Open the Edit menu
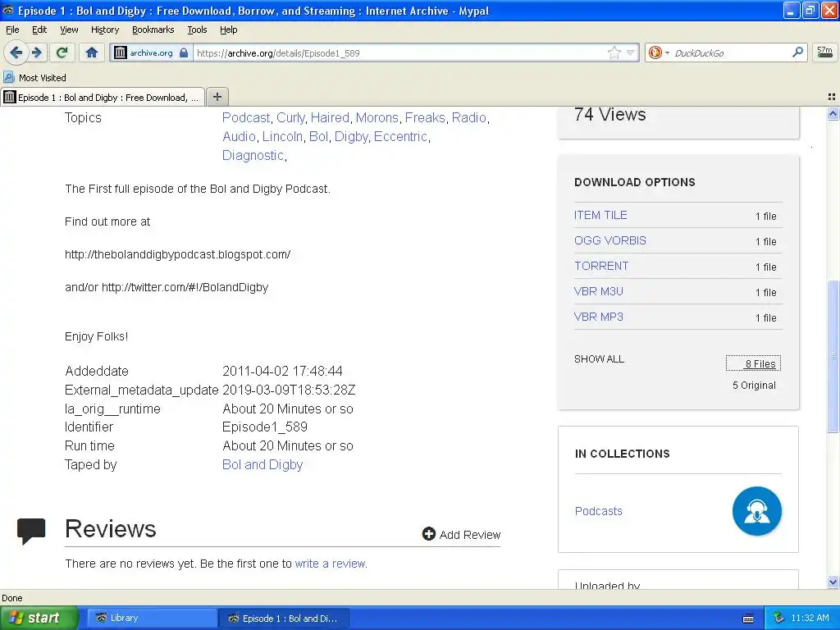Image resolution: width=840 pixels, height=630 pixels. pyautogui.click(x=39, y=30)
